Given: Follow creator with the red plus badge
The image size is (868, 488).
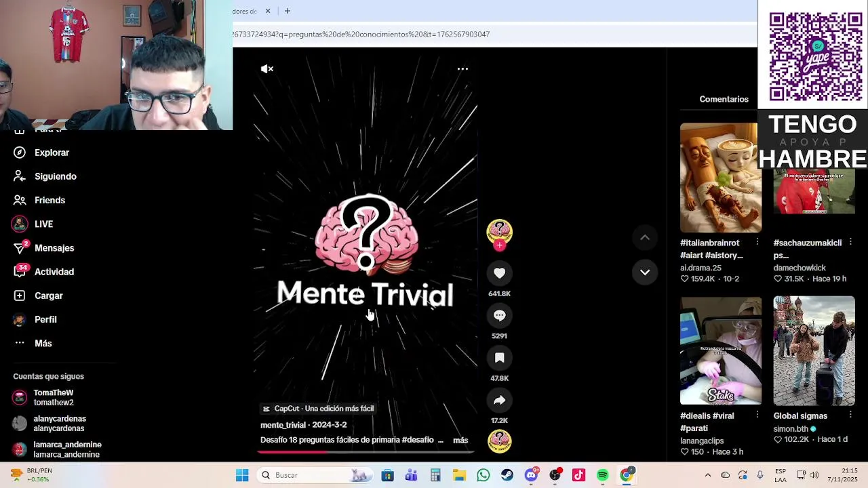Looking at the screenshot, I should 500,245.
